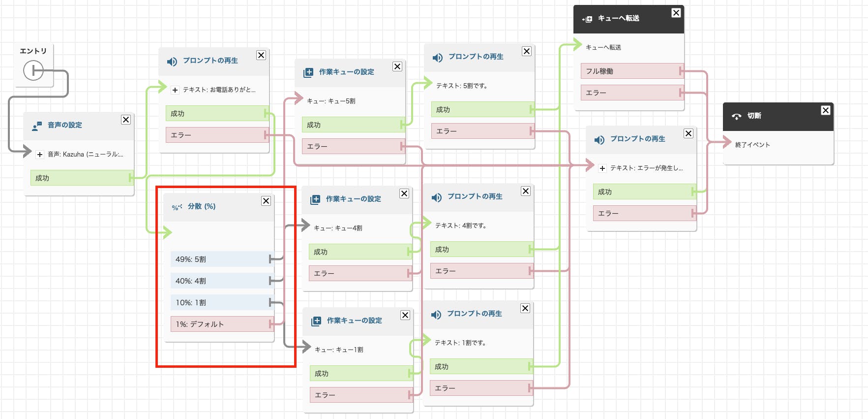This screenshot has width=868, height=419.
Task: Open the 音声の設定 block title
Action: point(65,125)
